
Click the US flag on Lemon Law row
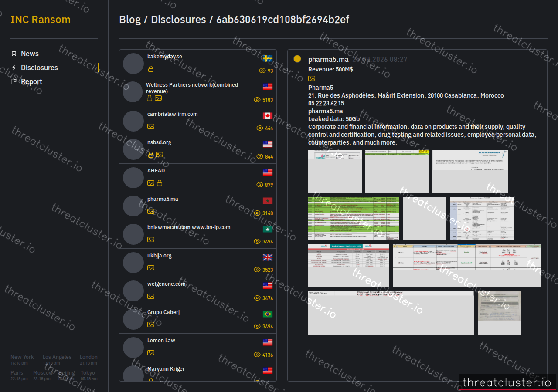tap(268, 342)
